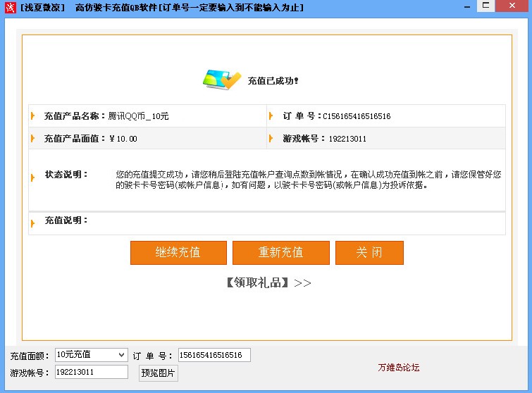This screenshot has height=393, width=532.
Task: Click the orange 关 闭 button
Action: pos(369,253)
